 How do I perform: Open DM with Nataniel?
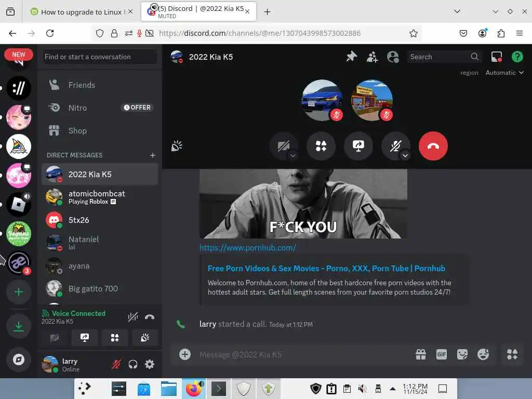[100, 243]
